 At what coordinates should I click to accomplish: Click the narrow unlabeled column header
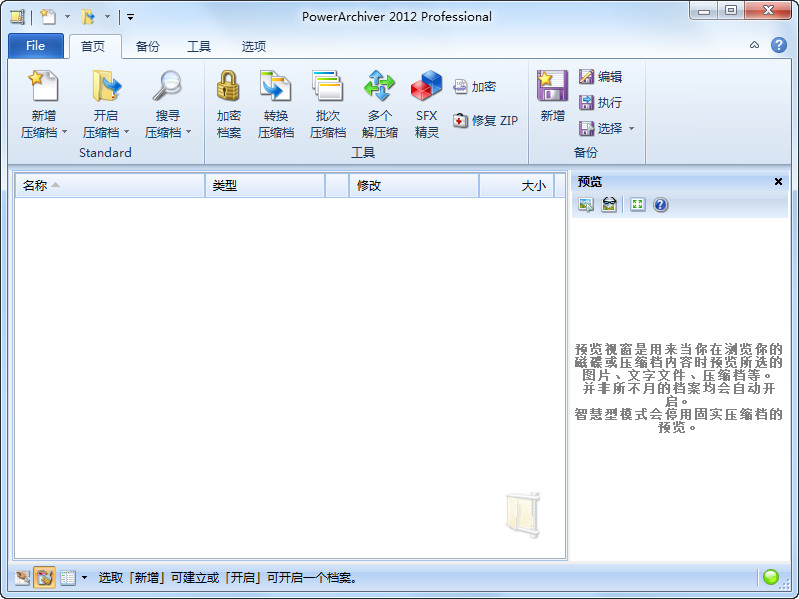[x=337, y=185]
